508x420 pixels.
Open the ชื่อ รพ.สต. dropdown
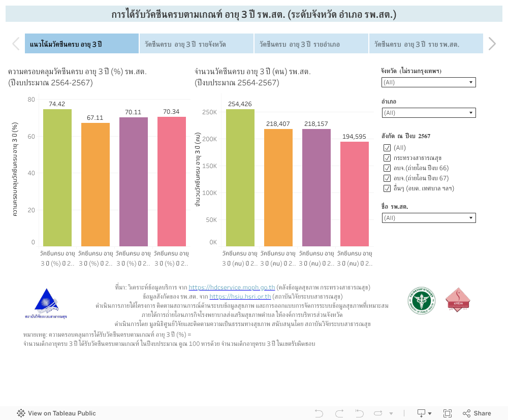pyautogui.click(x=429, y=218)
